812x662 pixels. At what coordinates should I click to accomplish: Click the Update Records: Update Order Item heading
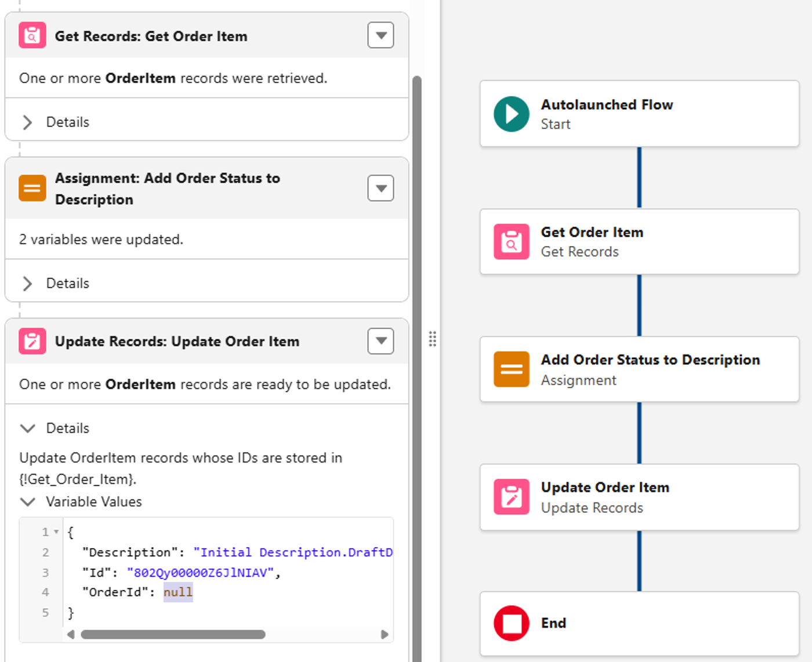pyautogui.click(x=177, y=341)
